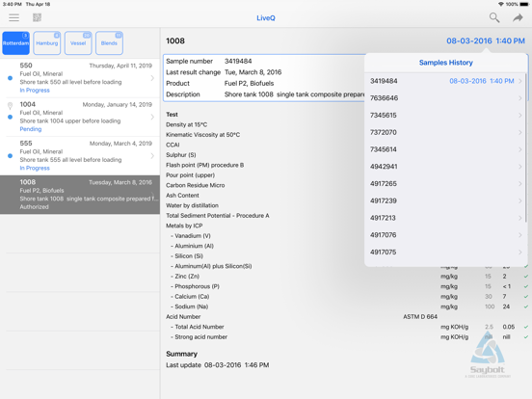Tap the share arrow icon

[518, 17]
